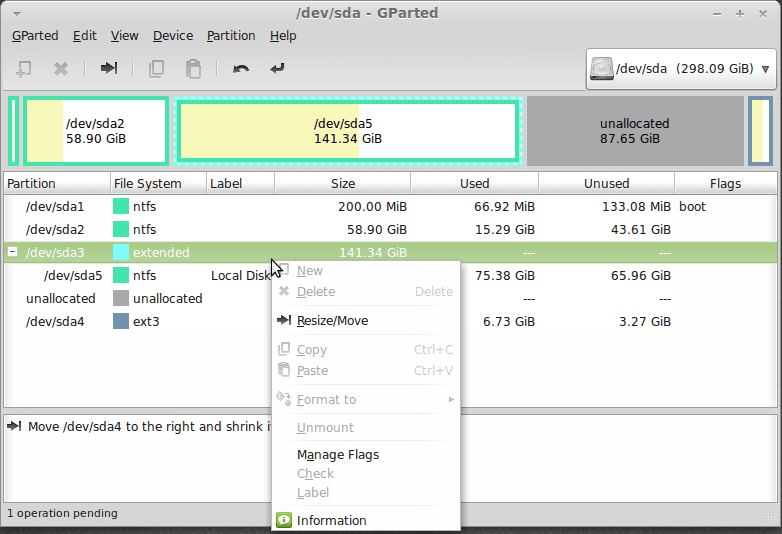Apply all operations toolbar icon
This screenshot has height=534, width=782.
(x=277, y=68)
